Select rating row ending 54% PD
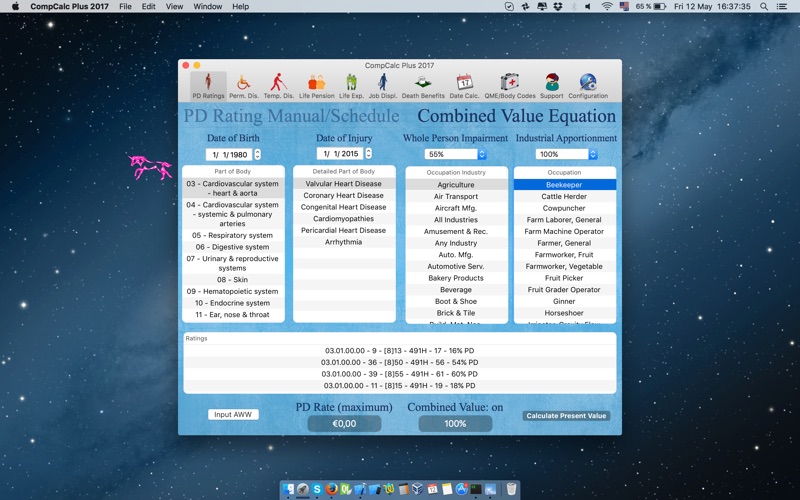 pyautogui.click(x=399, y=362)
